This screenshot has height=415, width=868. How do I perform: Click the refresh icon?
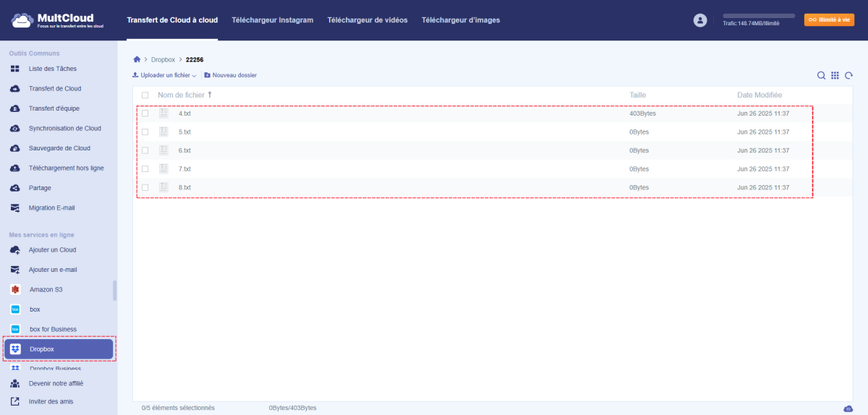point(848,75)
